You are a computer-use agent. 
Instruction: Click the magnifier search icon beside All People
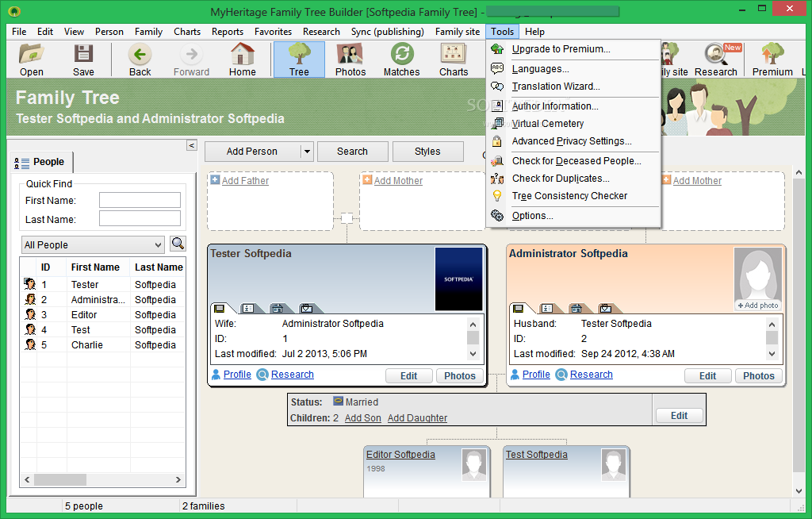(x=178, y=243)
